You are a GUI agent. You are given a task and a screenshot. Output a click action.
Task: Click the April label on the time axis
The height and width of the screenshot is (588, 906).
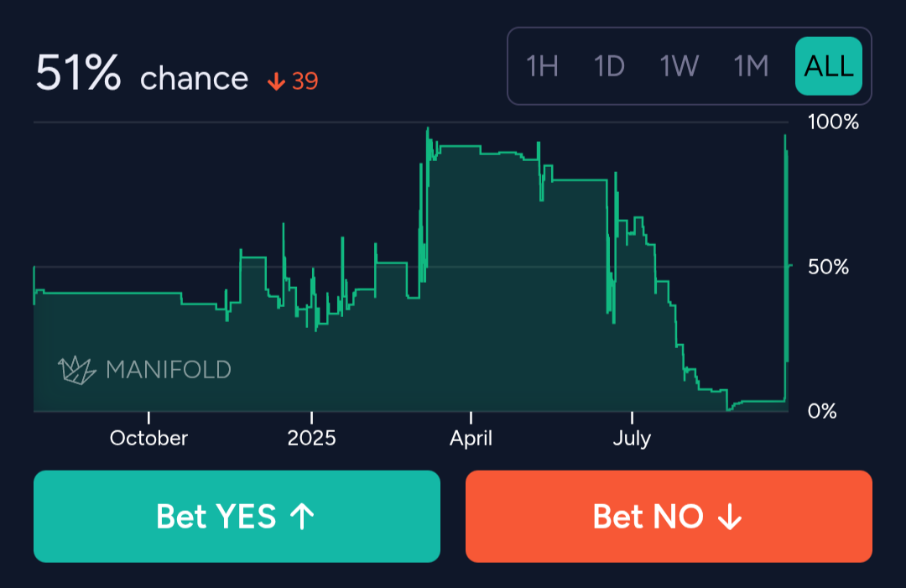pos(471,438)
